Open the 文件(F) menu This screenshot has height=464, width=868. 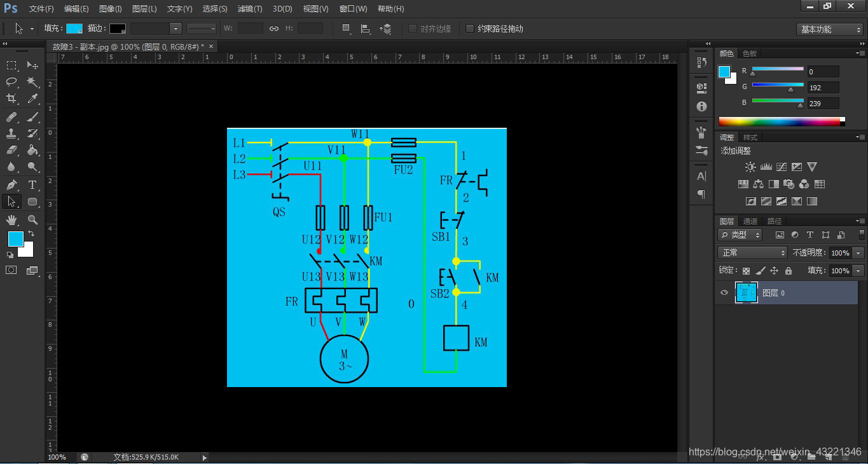point(41,9)
